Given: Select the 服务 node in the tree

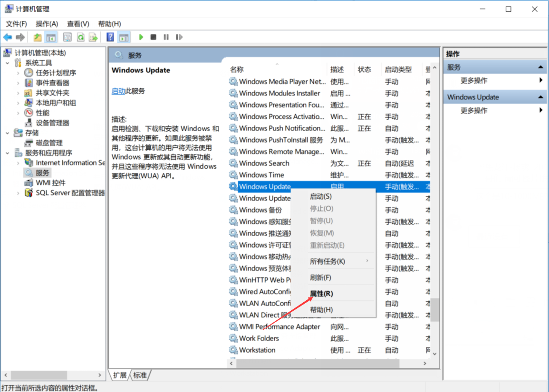Looking at the screenshot, I should tap(42, 173).
